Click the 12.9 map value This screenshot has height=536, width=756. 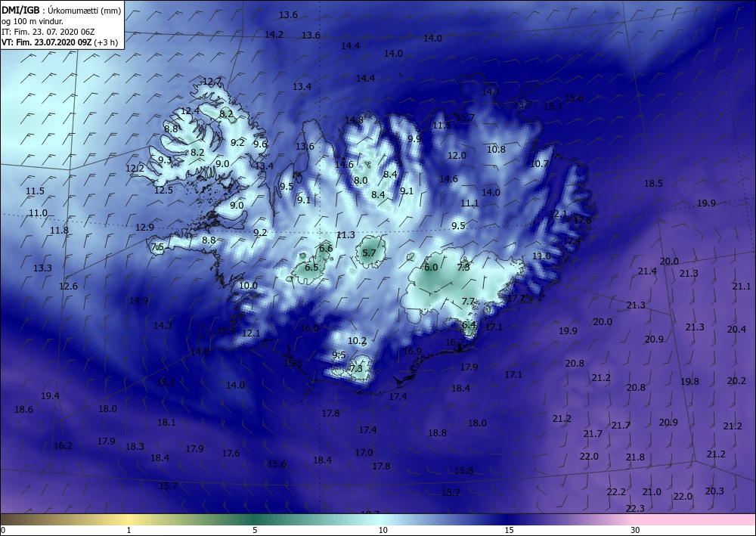[x=144, y=227]
